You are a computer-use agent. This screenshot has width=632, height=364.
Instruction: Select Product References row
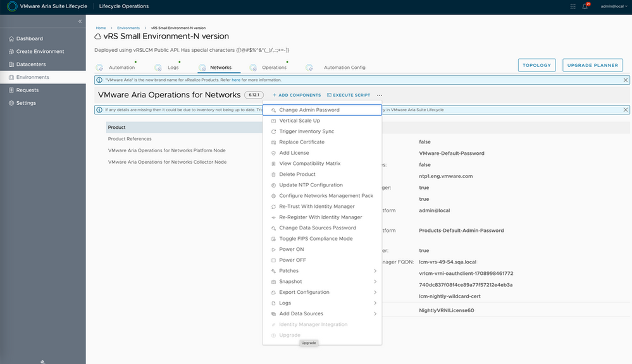point(184,139)
